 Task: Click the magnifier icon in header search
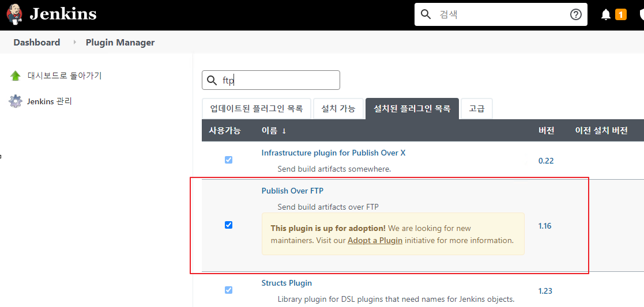pos(426,14)
